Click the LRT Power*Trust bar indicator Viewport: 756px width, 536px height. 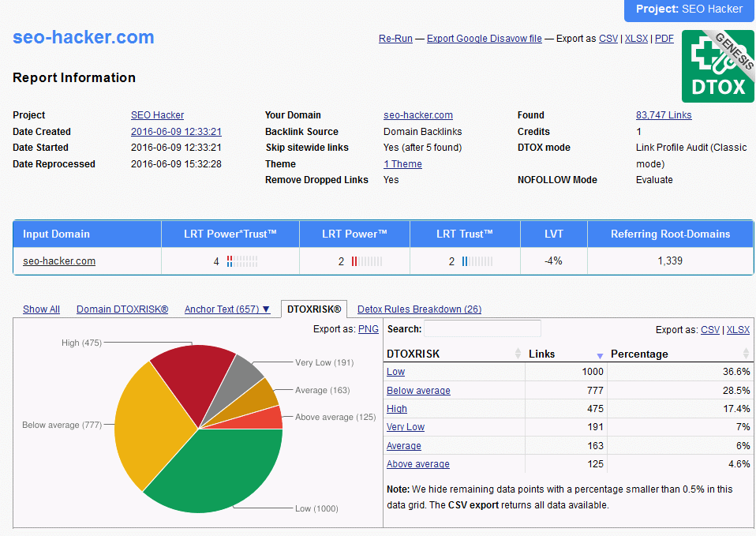241,261
